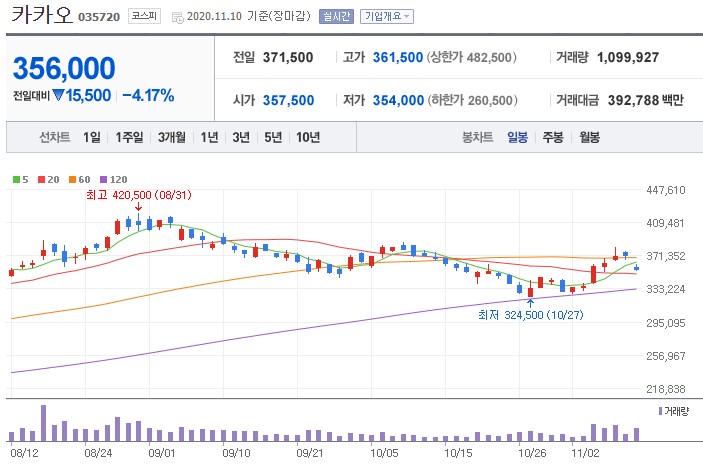Click the 실시간 real-time button
The image size is (703, 465).
tap(336, 17)
